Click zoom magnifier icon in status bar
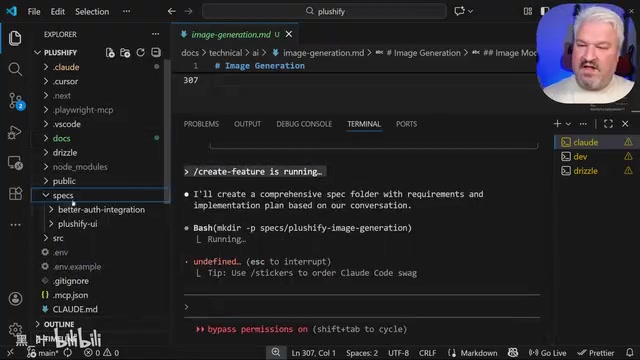 tap(276, 353)
